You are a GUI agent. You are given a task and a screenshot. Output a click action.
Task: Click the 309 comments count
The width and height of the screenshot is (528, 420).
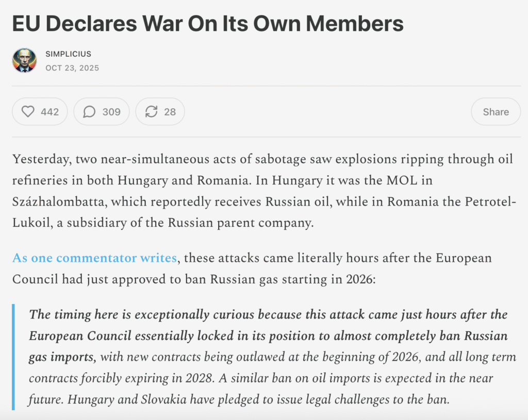point(111,112)
